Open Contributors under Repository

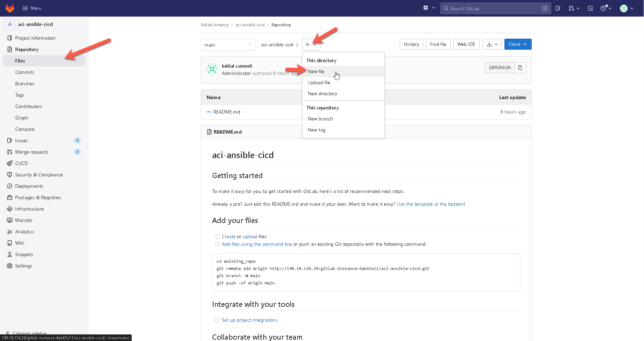(x=44, y=106)
